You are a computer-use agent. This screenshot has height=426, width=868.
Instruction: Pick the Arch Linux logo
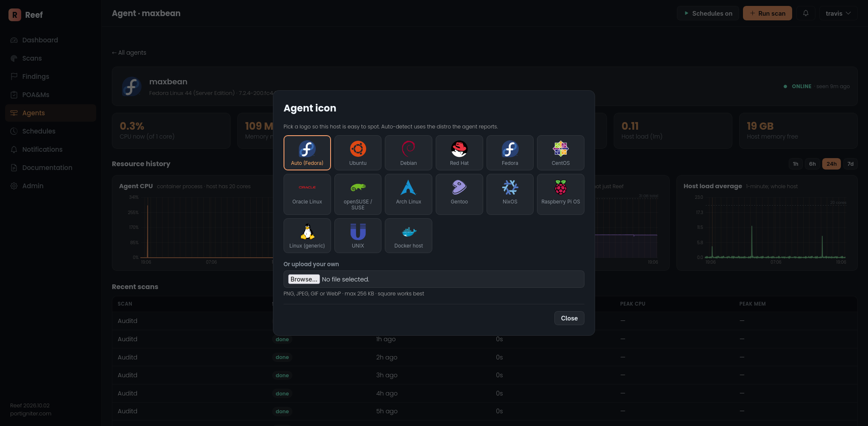click(409, 194)
